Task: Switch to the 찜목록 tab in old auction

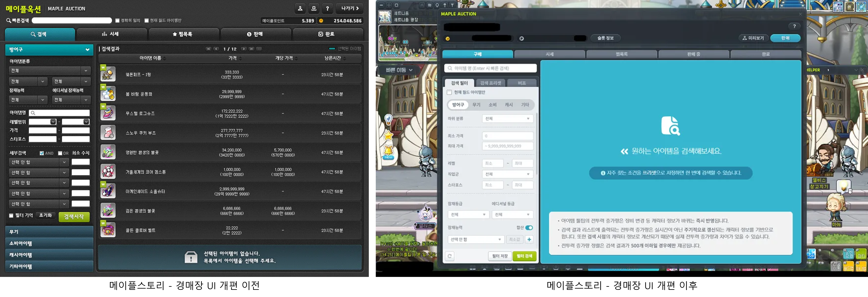Action: pyautogui.click(x=184, y=34)
